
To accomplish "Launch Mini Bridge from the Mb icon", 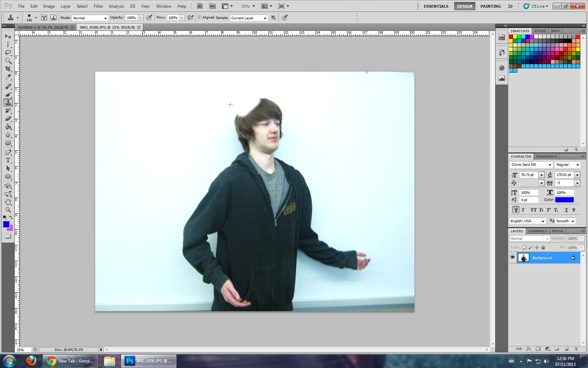I will coord(212,6).
